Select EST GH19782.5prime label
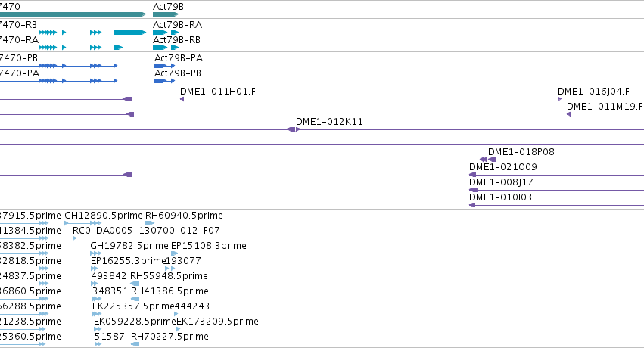Viewport: 644px width, 348px height. tap(129, 246)
